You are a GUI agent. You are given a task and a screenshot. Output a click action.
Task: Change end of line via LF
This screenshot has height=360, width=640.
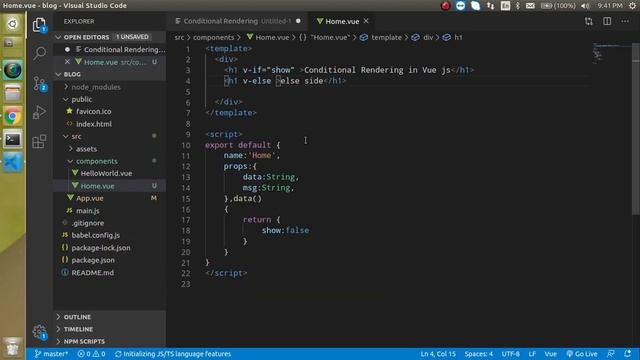[x=532, y=354]
